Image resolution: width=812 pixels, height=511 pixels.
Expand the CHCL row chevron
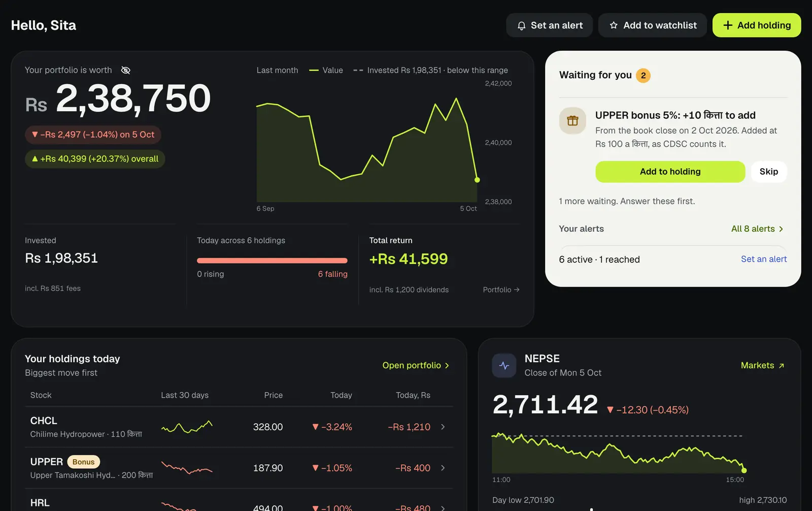point(443,427)
